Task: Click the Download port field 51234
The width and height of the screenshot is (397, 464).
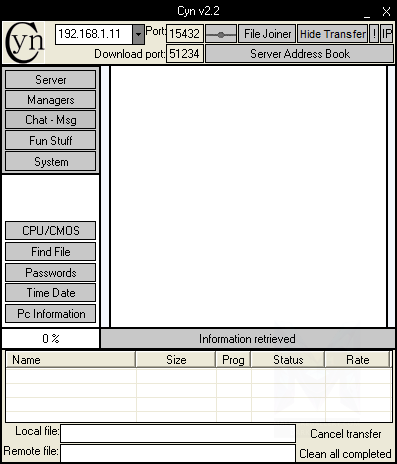Action: [185, 54]
